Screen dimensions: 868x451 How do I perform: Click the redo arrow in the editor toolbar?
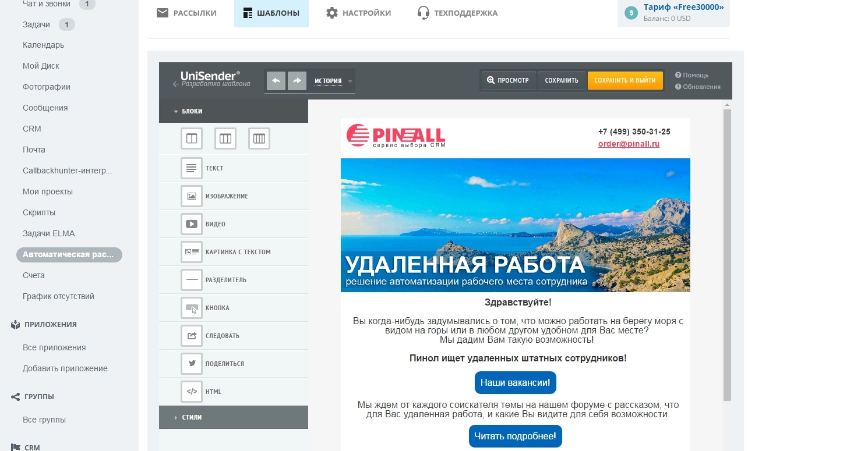297,81
